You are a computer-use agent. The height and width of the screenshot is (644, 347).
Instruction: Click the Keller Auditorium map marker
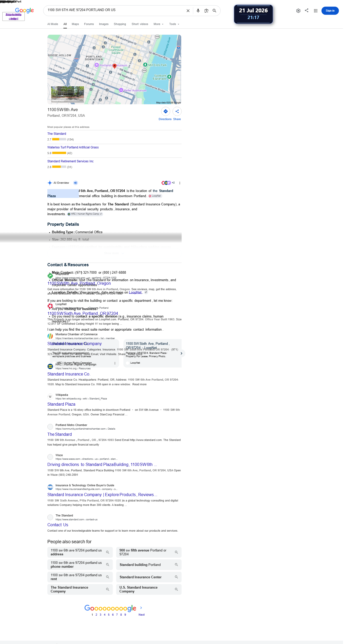[x=121, y=90]
